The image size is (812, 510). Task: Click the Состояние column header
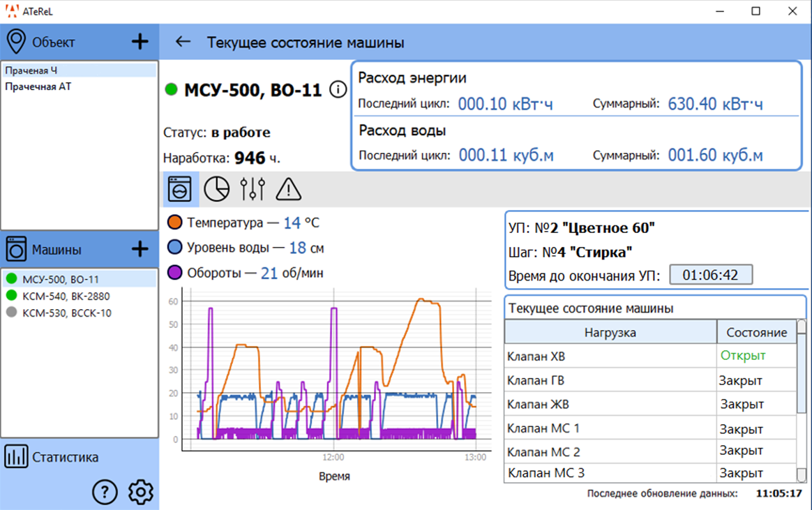(756, 332)
